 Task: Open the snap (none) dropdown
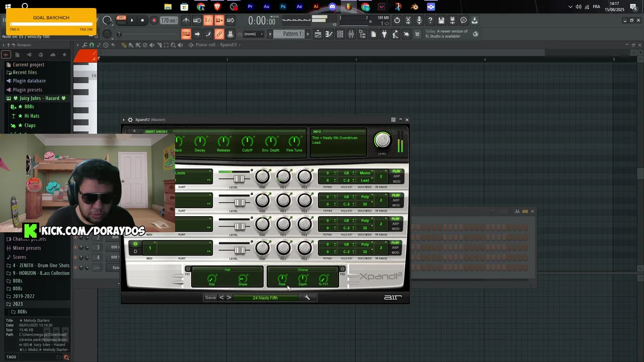click(x=253, y=34)
